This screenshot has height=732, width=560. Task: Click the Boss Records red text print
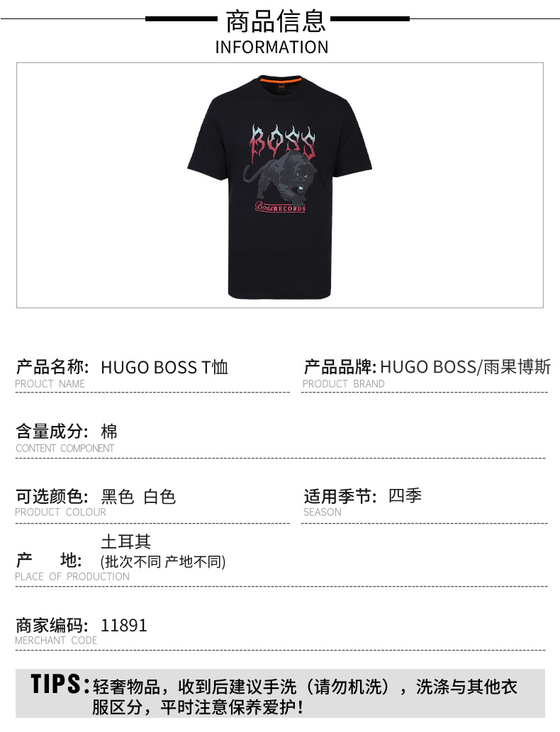280,206
